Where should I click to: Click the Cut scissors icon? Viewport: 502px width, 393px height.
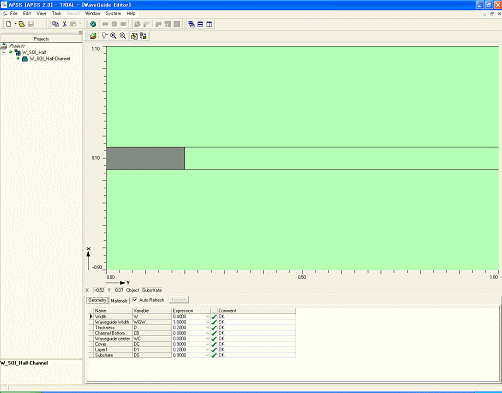coord(64,24)
